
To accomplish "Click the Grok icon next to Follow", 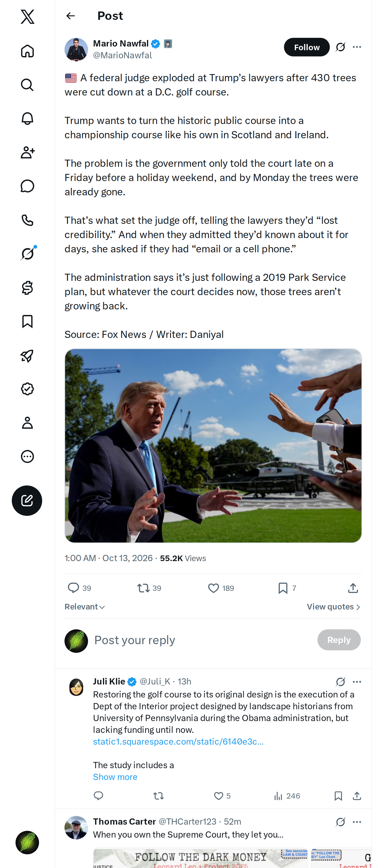I will click(x=341, y=47).
